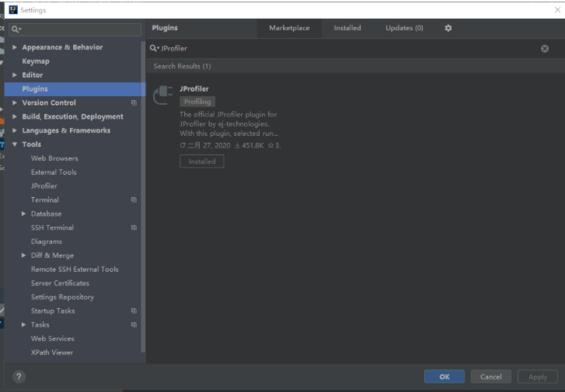Click the Profiling tag on JProfiler plugin
This screenshot has height=392, width=565.
pos(197,102)
